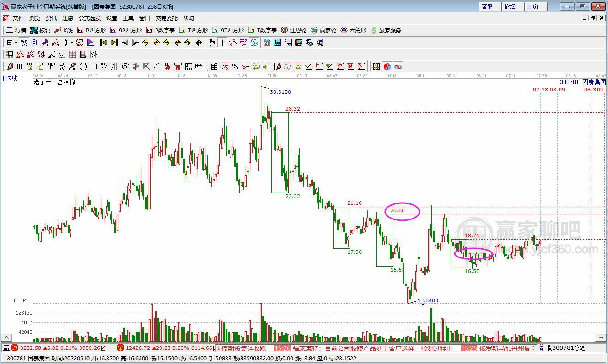Image resolution: width=608 pixels, height=364 pixels.
Task: Select the parallel lines drawing tool
Action: point(93,54)
